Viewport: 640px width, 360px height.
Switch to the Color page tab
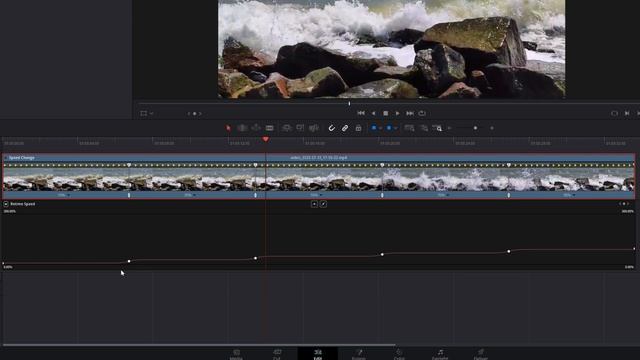(399, 354)
